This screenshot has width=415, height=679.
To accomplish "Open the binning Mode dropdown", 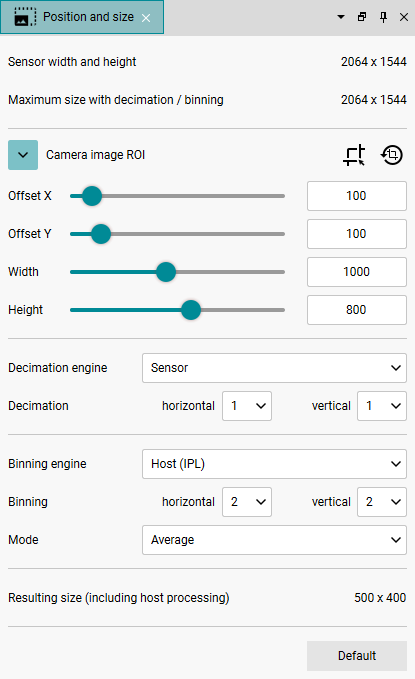I will pyautogui.click(x=274, y=540).
